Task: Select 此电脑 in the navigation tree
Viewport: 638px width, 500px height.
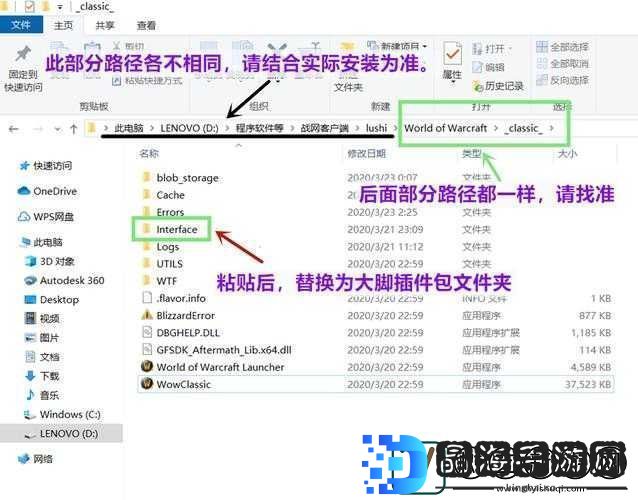Action: (41, 242)
